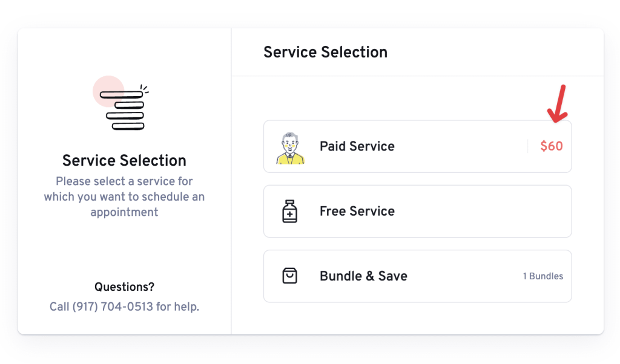Click the medicine bottle icon for Free Service

coord(290,211)
